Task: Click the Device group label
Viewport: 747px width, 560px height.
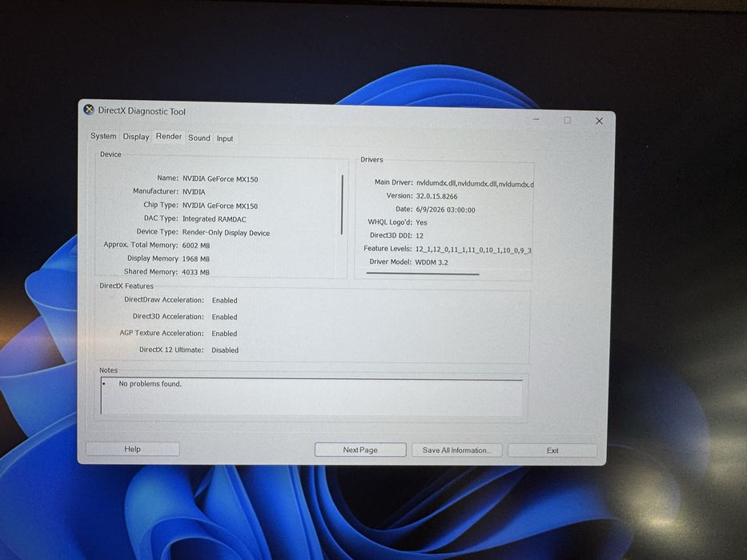Action: 110,154
